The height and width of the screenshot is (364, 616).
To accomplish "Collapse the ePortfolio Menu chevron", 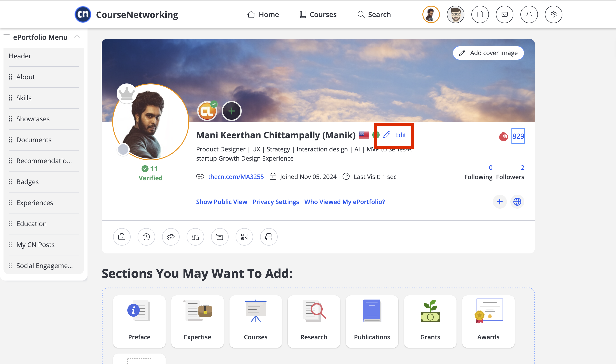I will [x=77, y=37].
